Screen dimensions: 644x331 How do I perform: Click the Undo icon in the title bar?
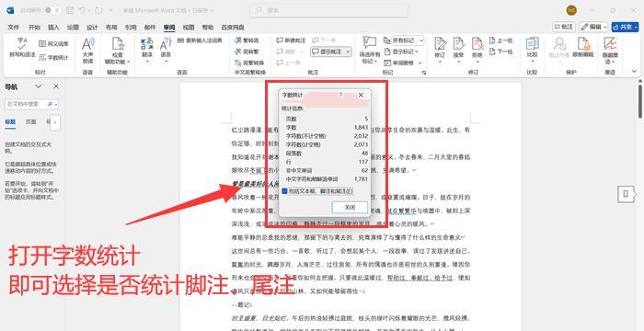(x=83, y=10)
